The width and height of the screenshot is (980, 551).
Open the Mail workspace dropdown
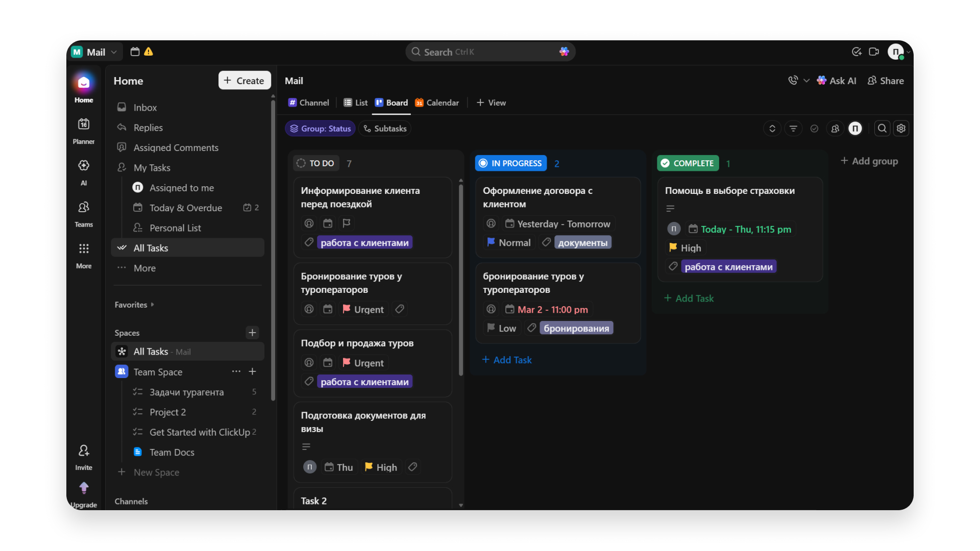point(95,52)
